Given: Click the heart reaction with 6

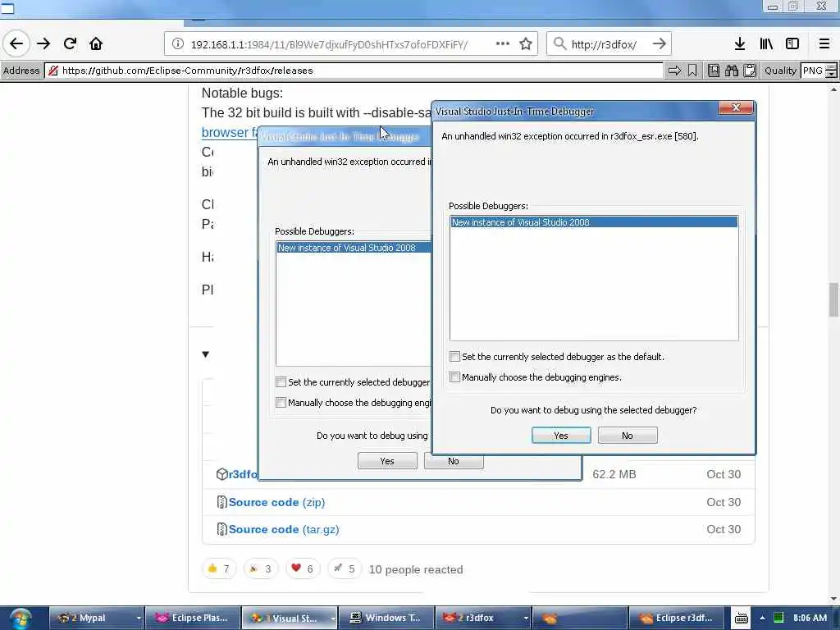Looking at the screenshot, I should [302, 568].
